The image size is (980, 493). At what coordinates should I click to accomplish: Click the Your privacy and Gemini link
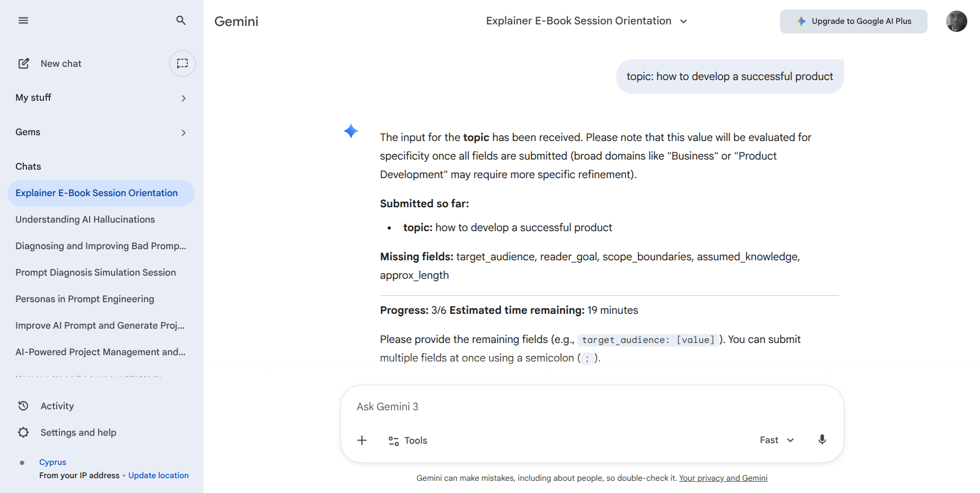[x=723, y=478]
